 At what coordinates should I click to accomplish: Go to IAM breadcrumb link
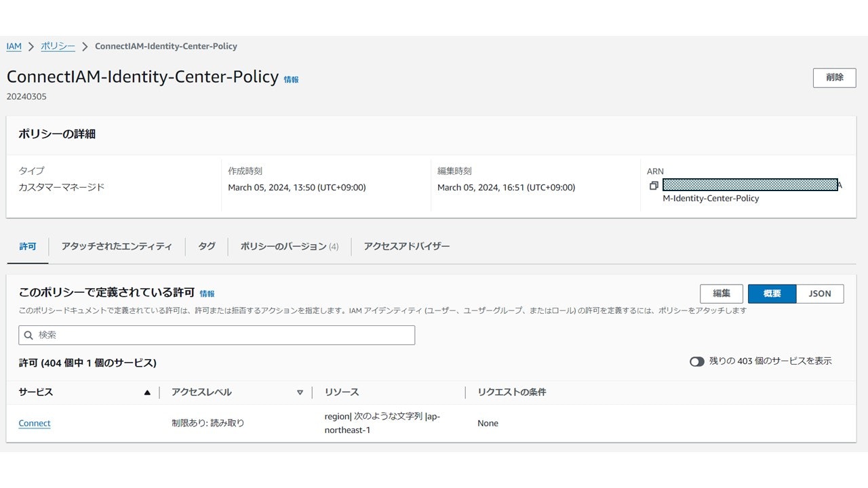(x=14, y=46)
